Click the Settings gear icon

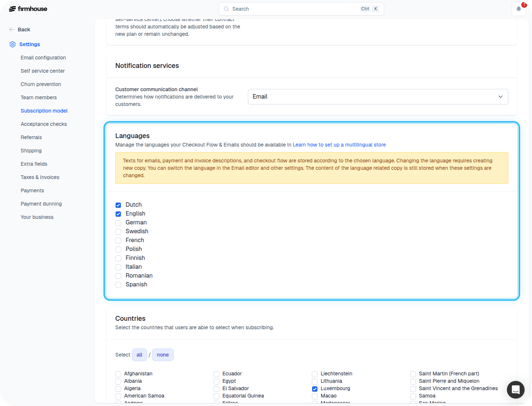[x=13, y=44]
